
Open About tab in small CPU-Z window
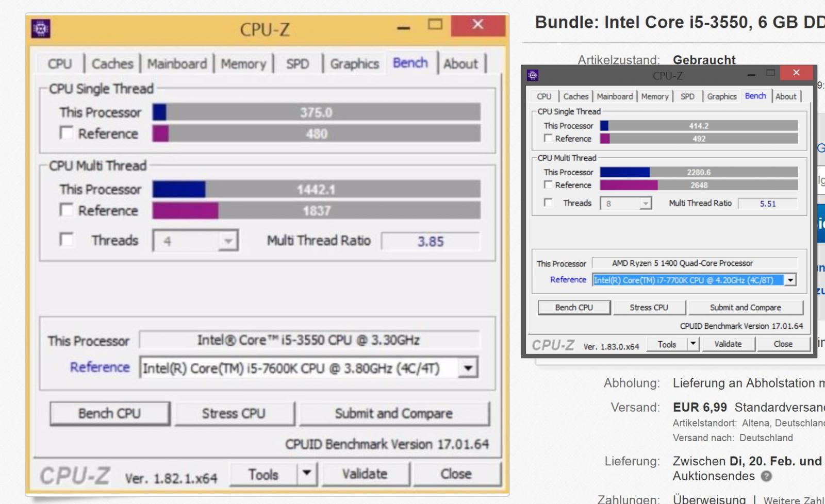click(786, 96)
